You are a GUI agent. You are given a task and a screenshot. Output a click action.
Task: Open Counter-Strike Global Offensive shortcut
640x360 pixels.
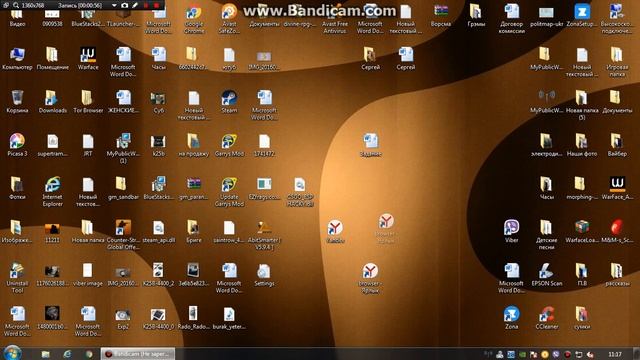[x=123, y=235]
